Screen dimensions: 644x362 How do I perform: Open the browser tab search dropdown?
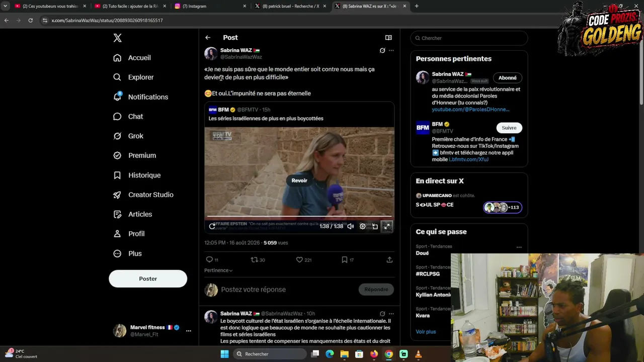click(x=5, y=6)
